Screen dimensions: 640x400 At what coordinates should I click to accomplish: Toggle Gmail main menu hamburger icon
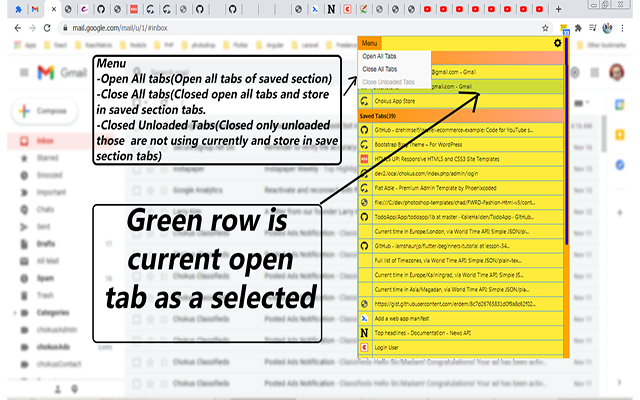click(x=24, y=73)
